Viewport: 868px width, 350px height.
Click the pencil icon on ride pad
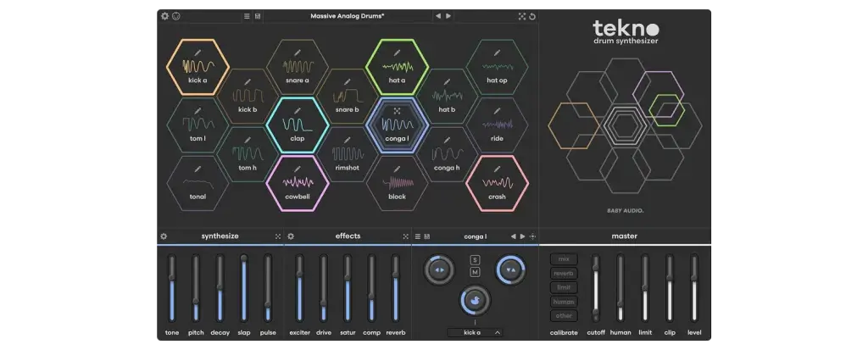(497, 111)
